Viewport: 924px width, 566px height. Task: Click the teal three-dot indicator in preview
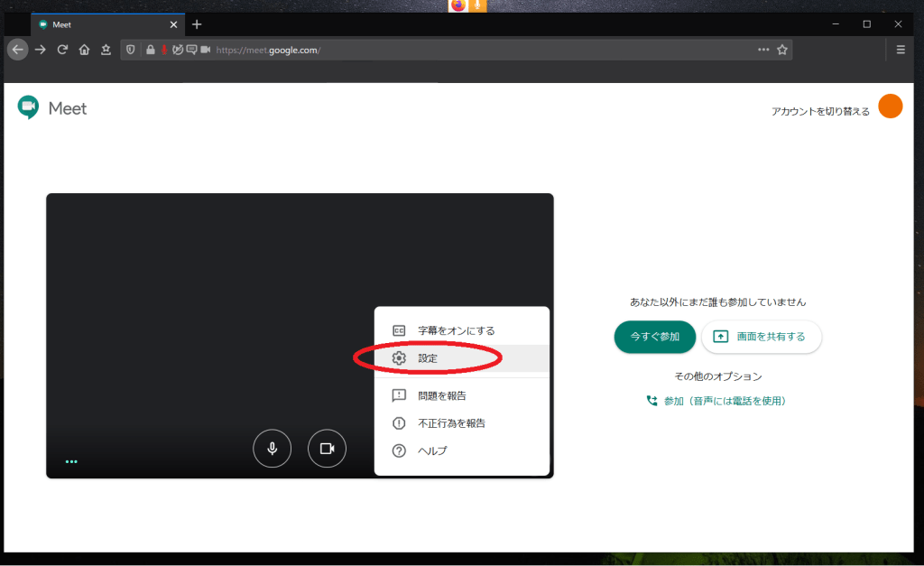71,461
